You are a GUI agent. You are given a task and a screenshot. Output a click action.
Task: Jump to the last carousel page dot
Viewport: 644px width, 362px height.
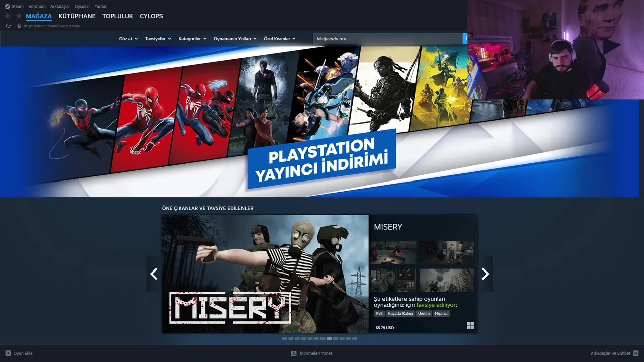pyautogui.click(x=355, y=339)
